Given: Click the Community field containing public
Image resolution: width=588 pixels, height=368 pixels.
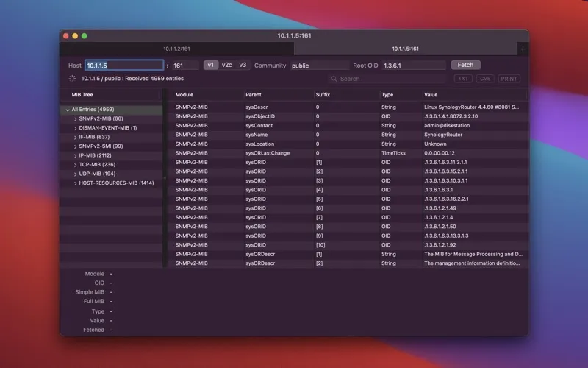Looking at the screenshot, I should coord(320,66).
